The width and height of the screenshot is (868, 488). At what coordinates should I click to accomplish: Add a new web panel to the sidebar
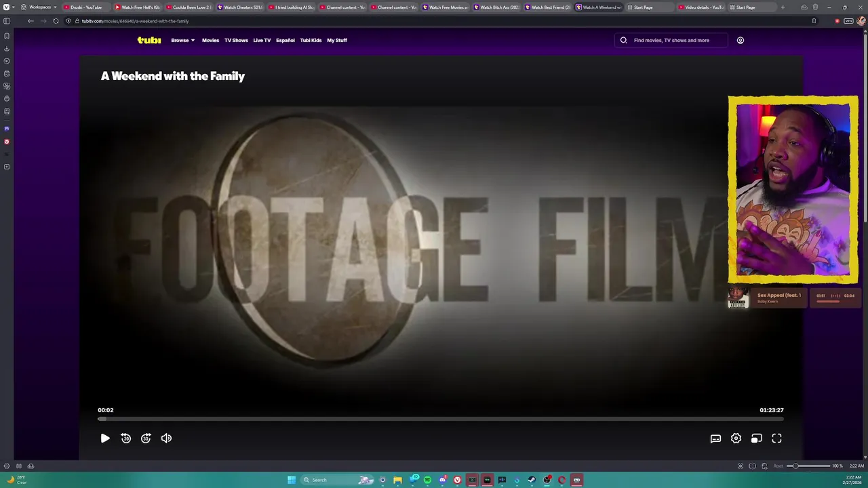click(x=7, y=167)
